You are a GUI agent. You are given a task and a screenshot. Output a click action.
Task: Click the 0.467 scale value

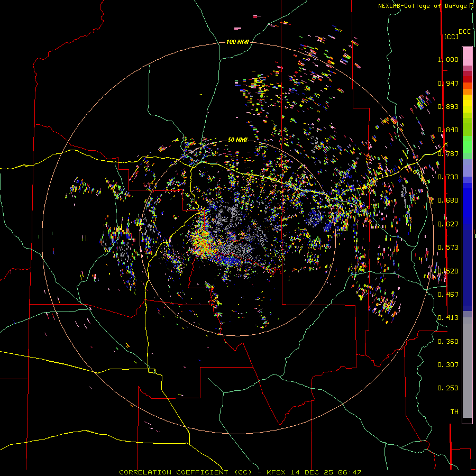[448, 295]
